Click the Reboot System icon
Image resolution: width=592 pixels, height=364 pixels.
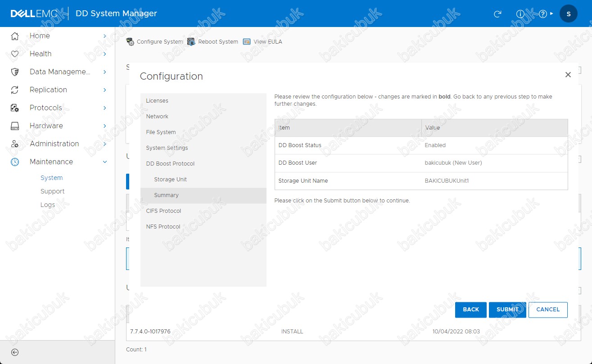click(191, 42)
